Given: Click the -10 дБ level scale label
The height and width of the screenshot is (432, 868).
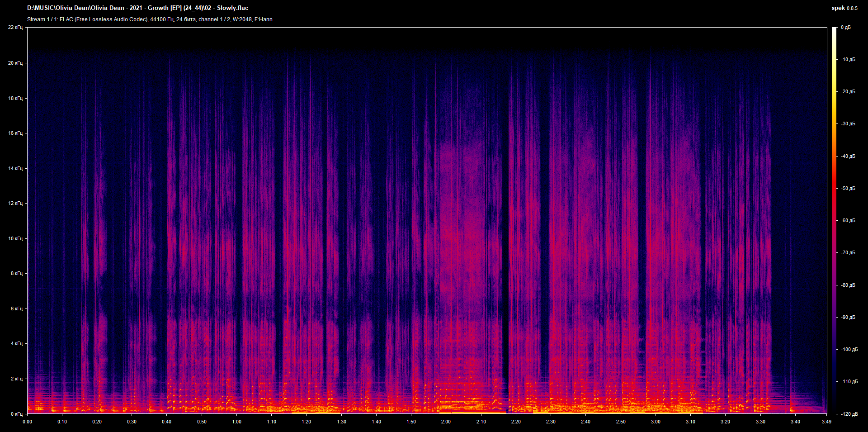Looking at the screenshot, I should pyautogui.click(x=848, y=59).
